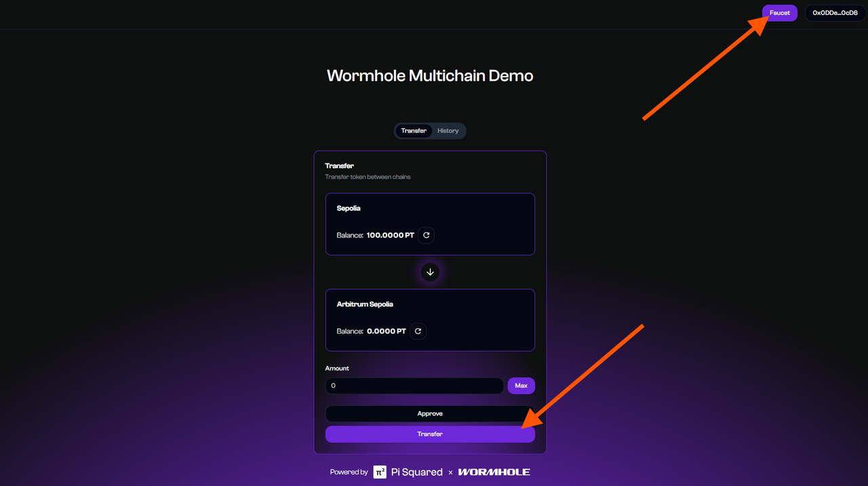
Task: Click the Pi Squared logo icon
Action: (380, 472)
